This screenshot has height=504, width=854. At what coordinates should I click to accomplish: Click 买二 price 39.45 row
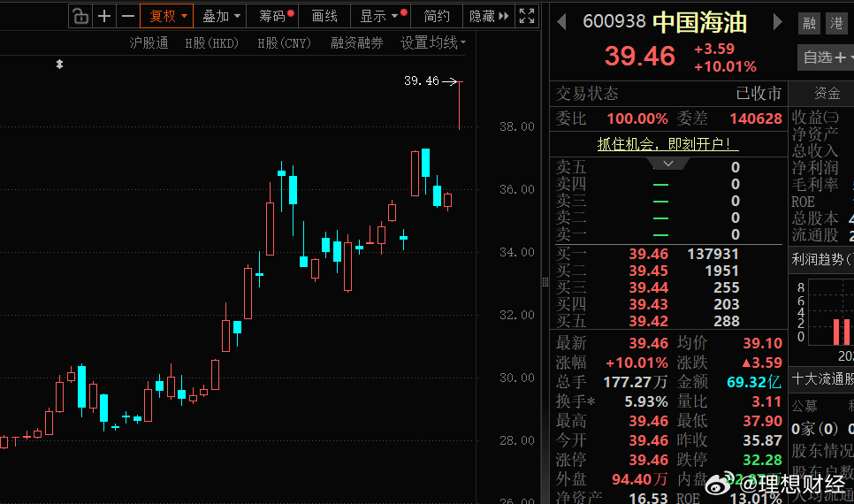669,271
